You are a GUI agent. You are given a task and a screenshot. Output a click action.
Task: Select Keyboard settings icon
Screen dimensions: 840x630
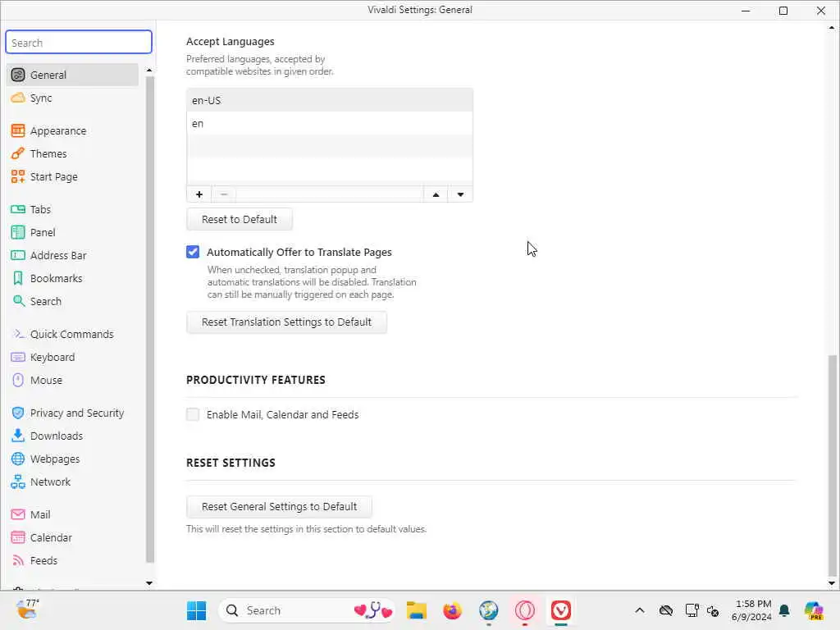pyautogui.click(x=18, y=358)
